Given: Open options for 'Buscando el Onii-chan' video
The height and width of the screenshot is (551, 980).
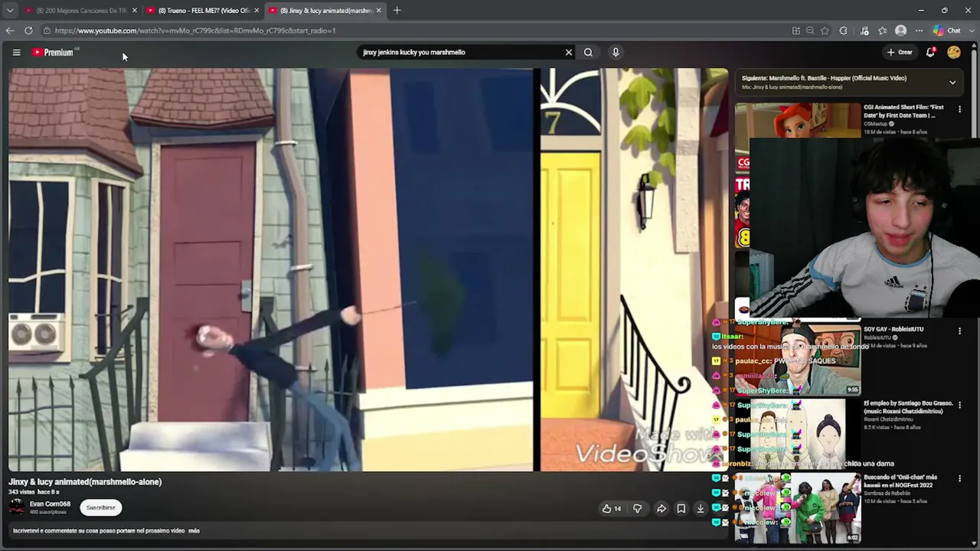Looking at the screenshot, I should pos(959,480).
